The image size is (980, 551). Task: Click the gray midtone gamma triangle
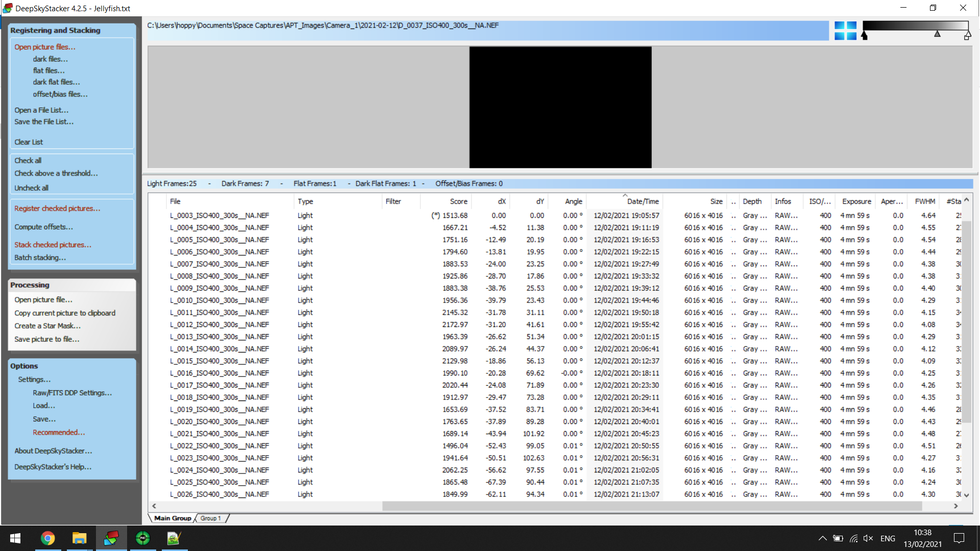coord(937,34)
